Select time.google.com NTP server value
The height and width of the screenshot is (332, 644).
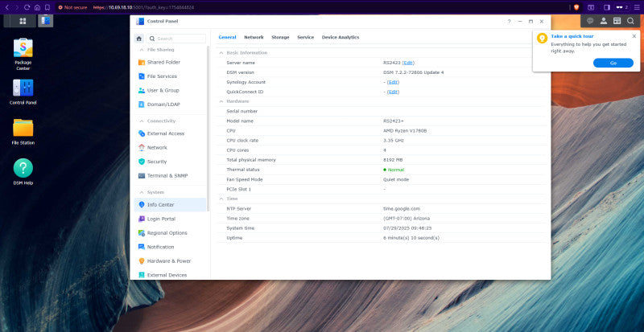click(401, 209)
